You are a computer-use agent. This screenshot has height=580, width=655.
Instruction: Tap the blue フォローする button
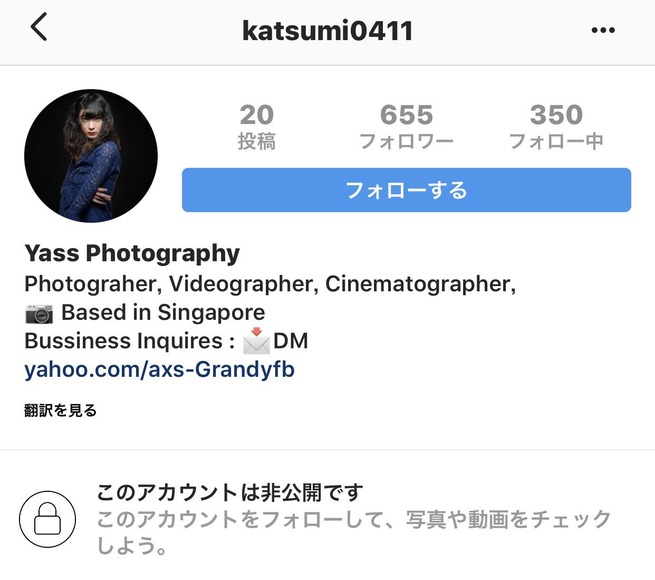tap(406, 190)
